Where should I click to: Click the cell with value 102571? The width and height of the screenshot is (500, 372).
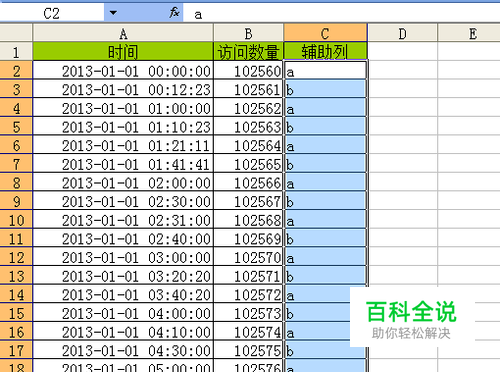pyautogui.click(x=248, y=276)
